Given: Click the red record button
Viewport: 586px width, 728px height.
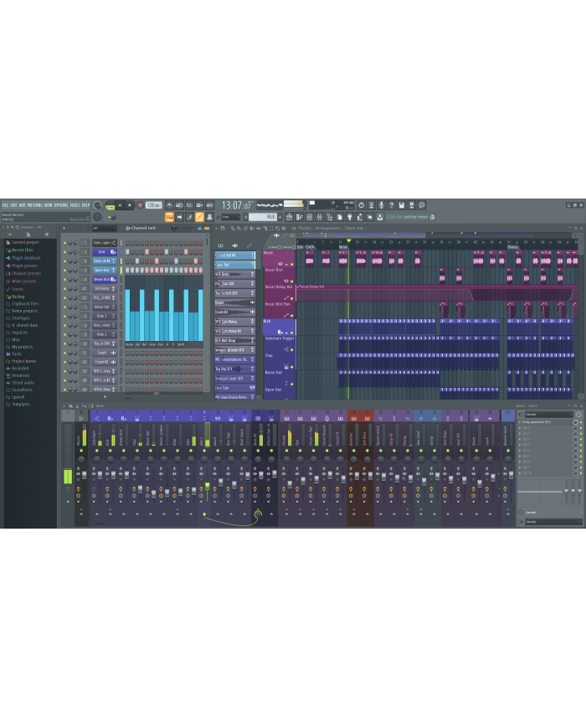Looking at the screenshot, I should [140, 205].
